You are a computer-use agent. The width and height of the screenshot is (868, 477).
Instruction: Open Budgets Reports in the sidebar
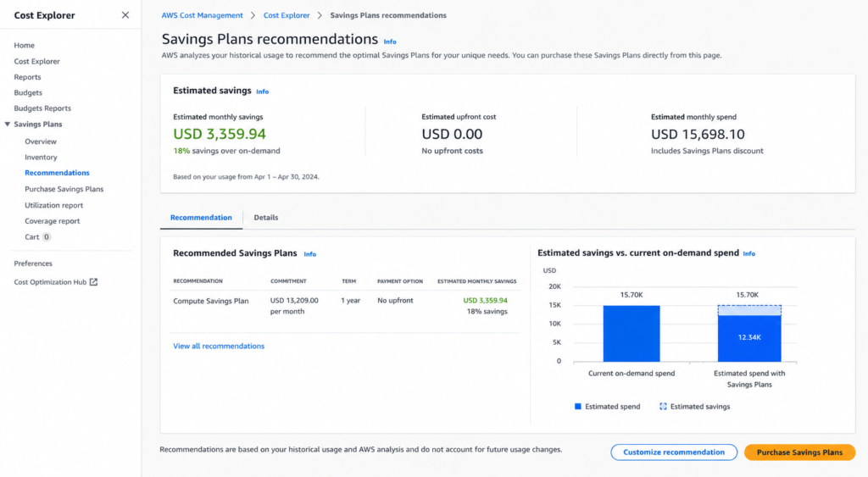point(42,108)
